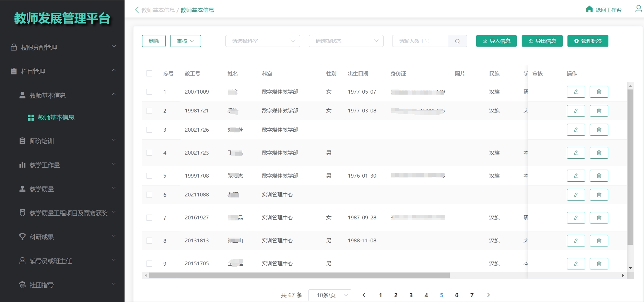Select row 8 checkbox
644x302 pixels.
pos(149,241)
